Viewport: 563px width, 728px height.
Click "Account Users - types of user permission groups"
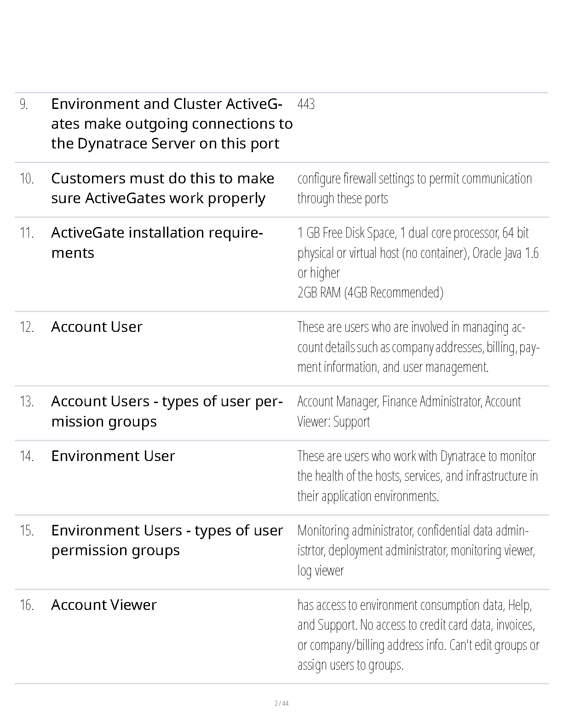(x=167, y=411)
